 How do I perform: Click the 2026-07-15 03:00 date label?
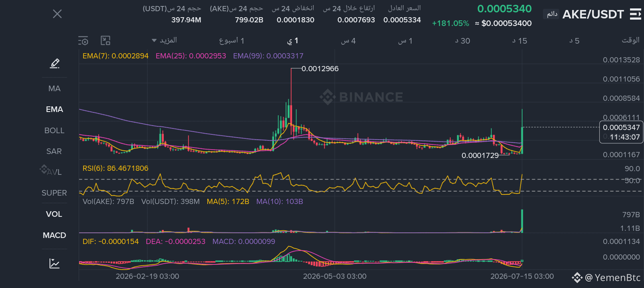[x=522, y=276]
